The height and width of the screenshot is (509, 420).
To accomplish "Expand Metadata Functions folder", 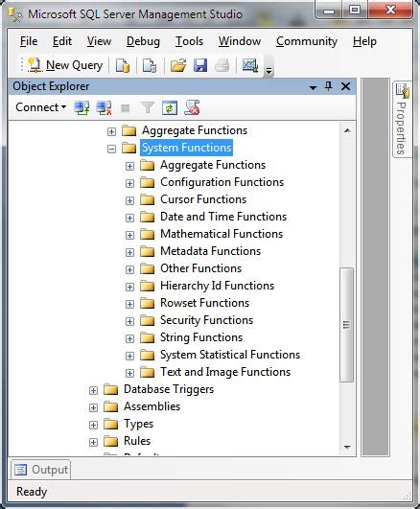I will tap(129, 252).
